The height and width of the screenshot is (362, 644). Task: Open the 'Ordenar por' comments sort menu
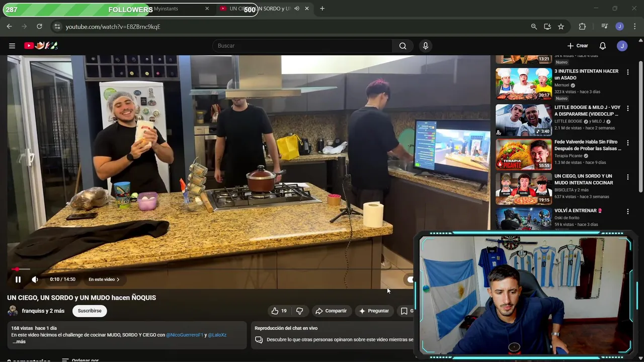(80, 360)
